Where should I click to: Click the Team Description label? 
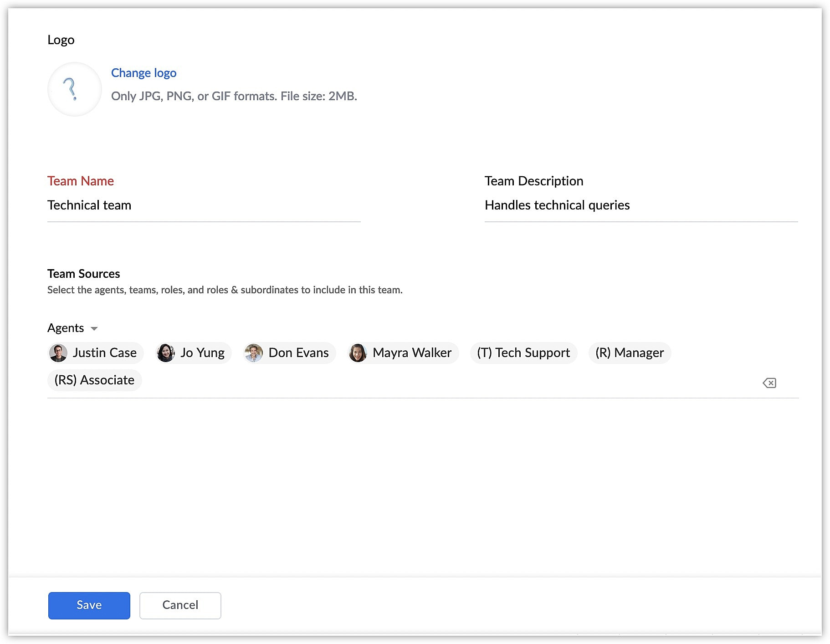(534, 181)
